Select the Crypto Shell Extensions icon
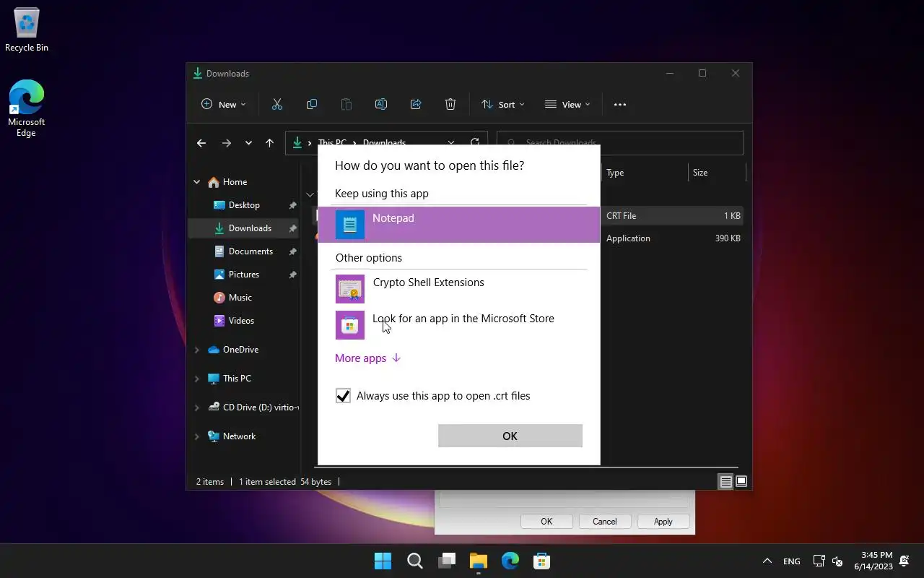924x578 pixels. [x=350, y=289]
